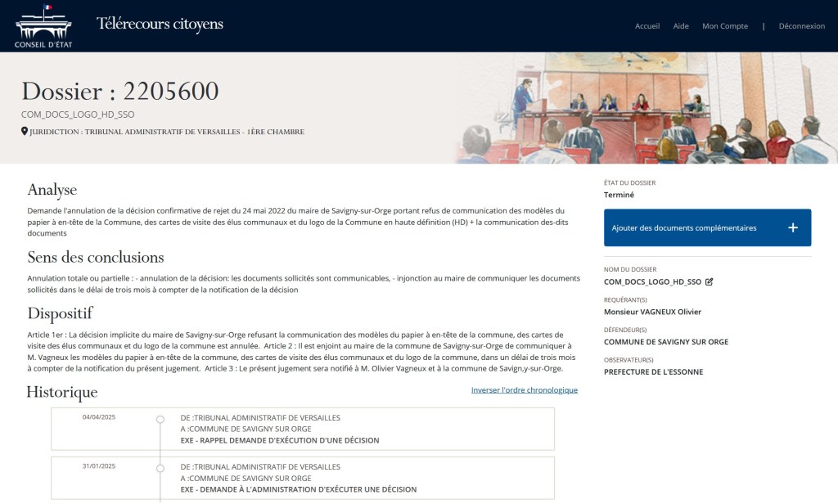This screenshot has height=504, width=838.
Task: Click the Ajouter des documents complémentaires label
Action: click(684, 228)
